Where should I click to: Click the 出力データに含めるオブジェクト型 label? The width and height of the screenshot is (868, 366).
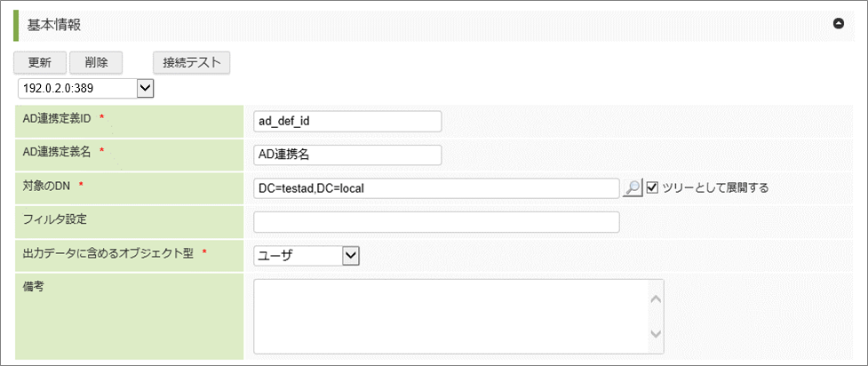tap(108, 253)
